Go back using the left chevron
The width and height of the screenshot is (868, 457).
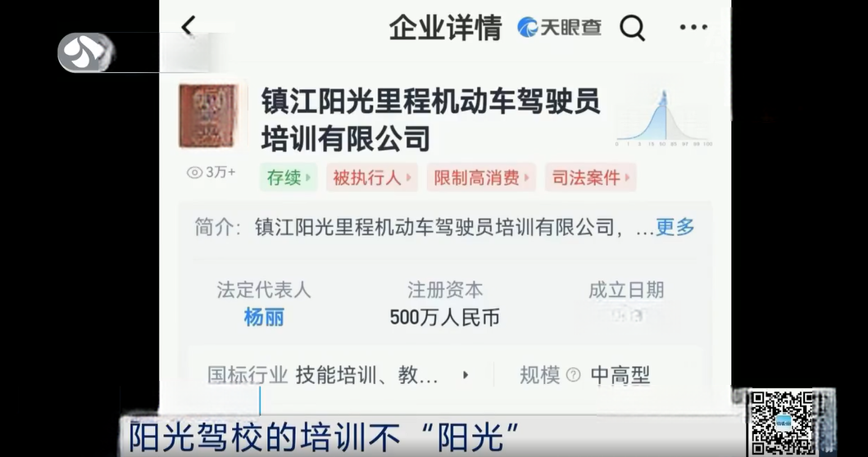[189, 26]
